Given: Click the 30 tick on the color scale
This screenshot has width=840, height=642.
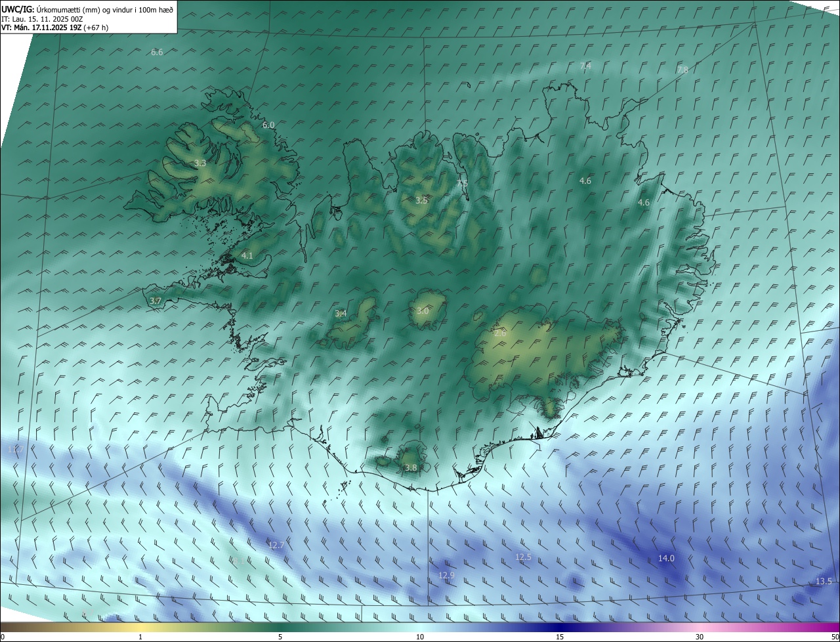Looking at the screenshot, I should (x=700, y=637).
